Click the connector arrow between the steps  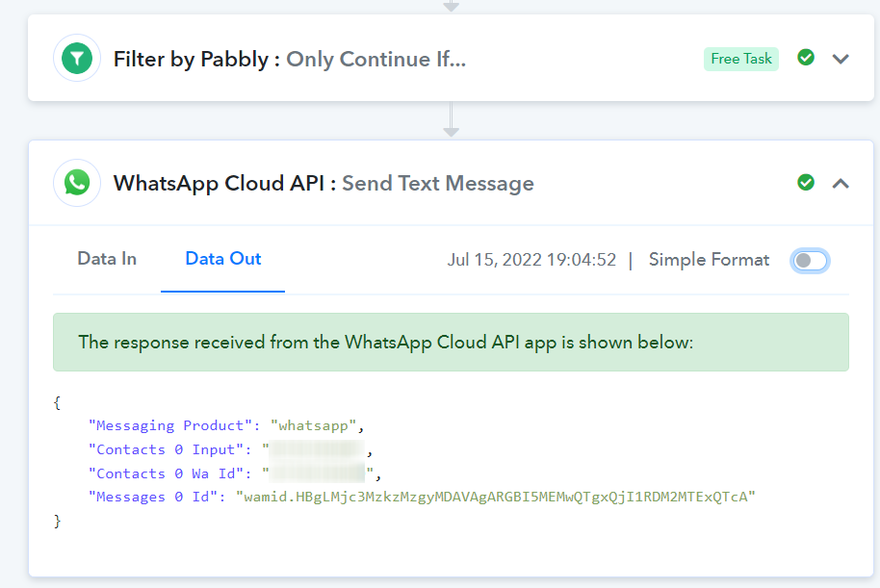point(452,120)
